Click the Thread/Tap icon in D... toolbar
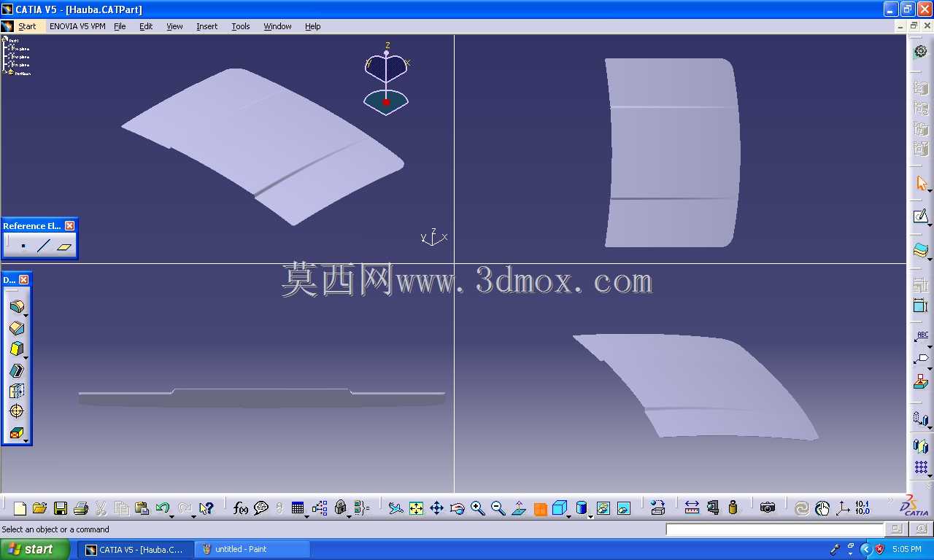This screenshot has width=934, height=560. tap(17, 411)
